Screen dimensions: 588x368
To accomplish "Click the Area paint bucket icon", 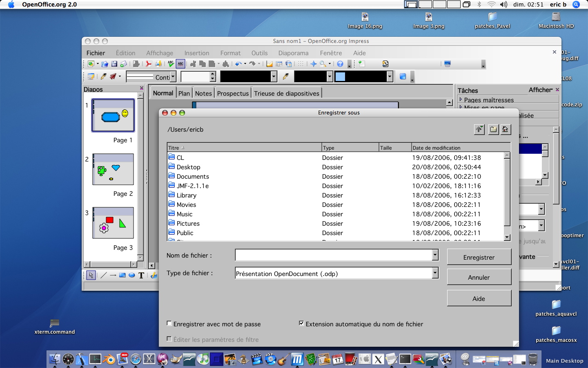I will click(x=286, y=76).
